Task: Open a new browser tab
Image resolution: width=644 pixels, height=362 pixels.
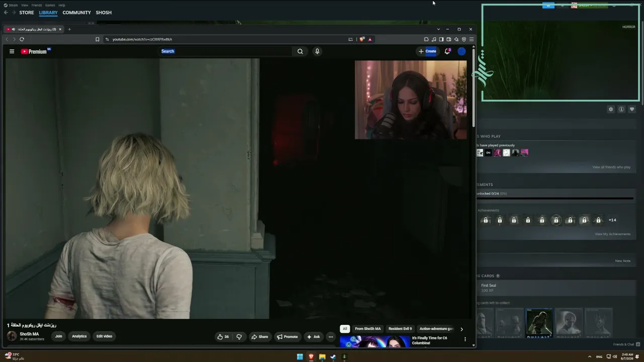Action: (x=69, y=29)
